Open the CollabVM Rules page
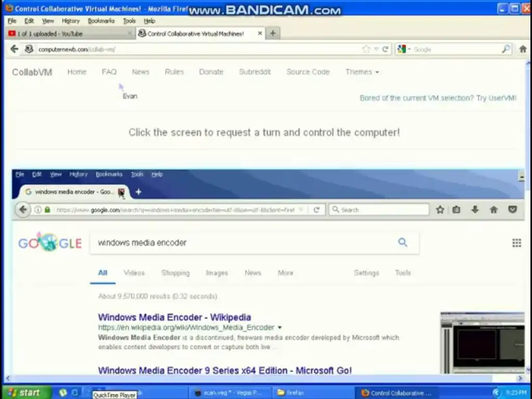 (x=174, y=72)
